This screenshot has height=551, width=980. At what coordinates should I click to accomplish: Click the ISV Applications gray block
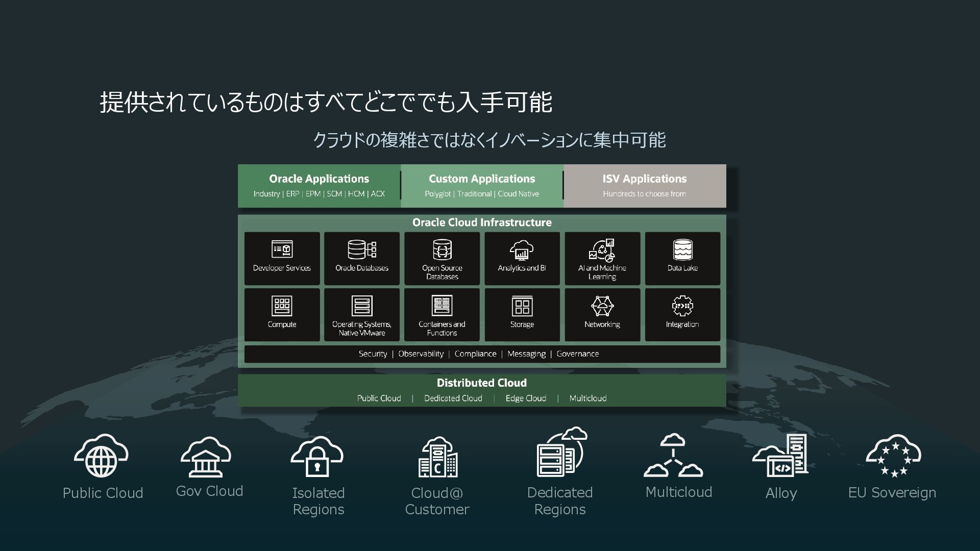645,186
